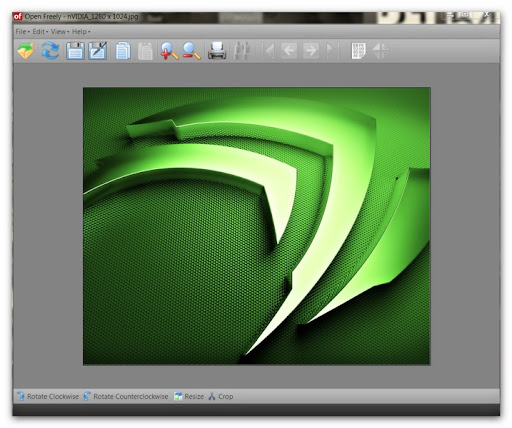Click the Copy pages icon
The height and width of the screenshot is (428, 512).
(x=123, y=51)
